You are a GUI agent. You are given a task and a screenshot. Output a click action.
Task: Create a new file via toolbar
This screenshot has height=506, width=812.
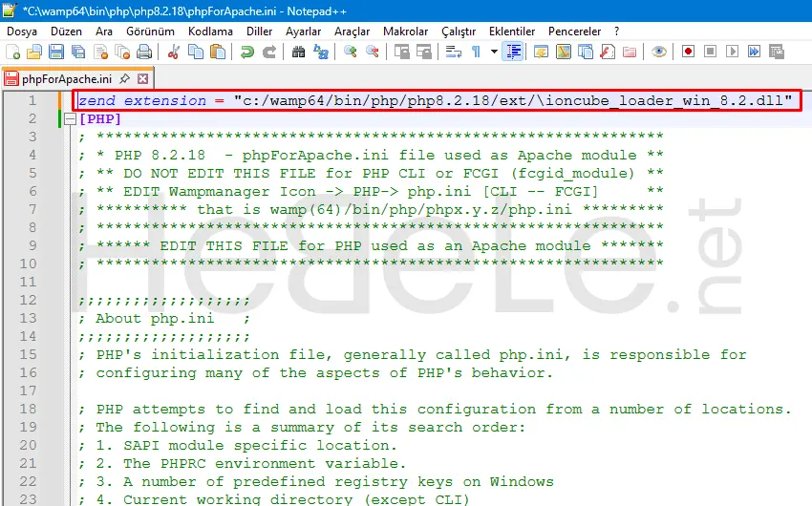click(12, 52)
